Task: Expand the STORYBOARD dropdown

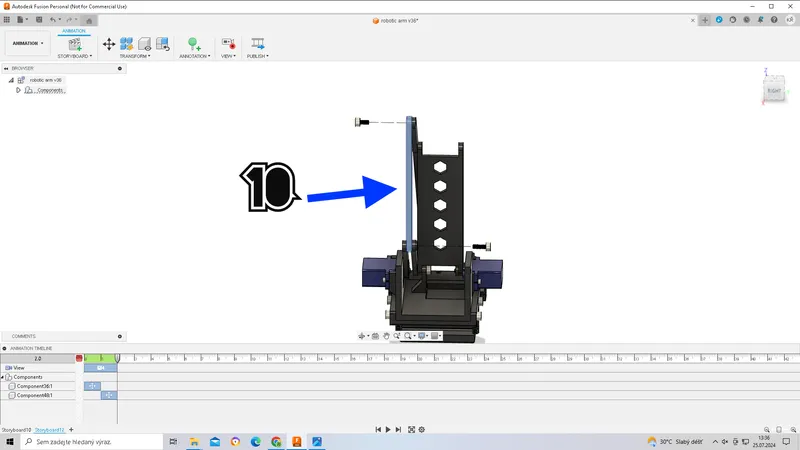Action: pyautogui.click(x=75, y=56)
